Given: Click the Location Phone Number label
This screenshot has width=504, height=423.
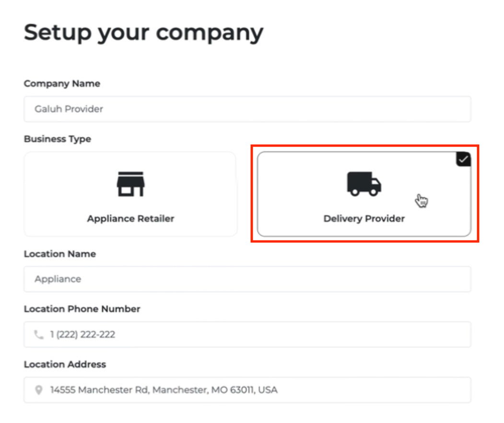Looking at the screenshot, I should 82,309.
